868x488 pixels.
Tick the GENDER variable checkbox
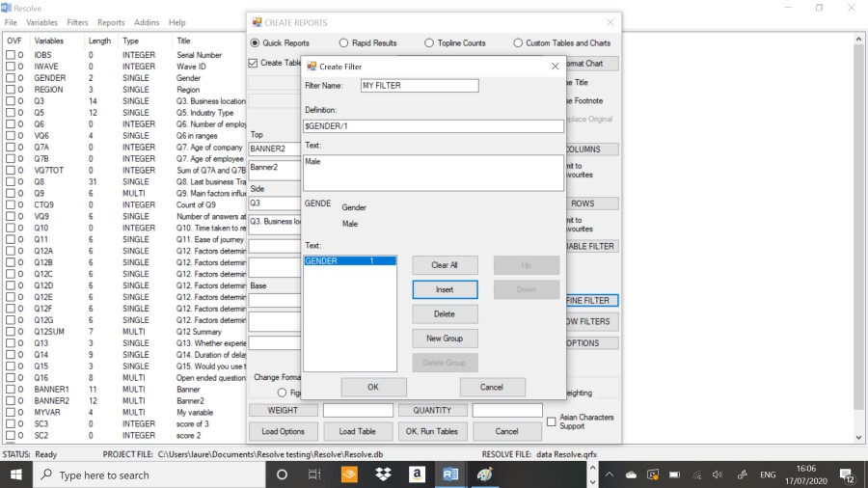pyautogui.click(x=11, y=78)
